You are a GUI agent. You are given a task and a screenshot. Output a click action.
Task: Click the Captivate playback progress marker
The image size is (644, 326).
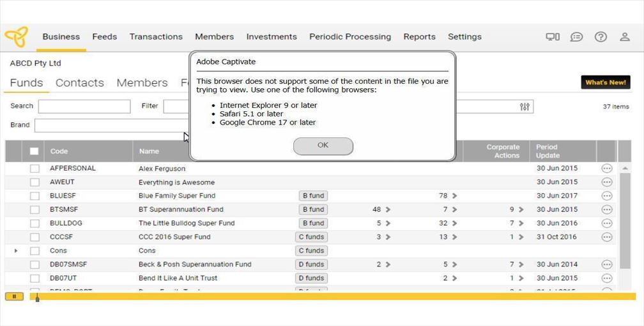[x=37, y=298]
